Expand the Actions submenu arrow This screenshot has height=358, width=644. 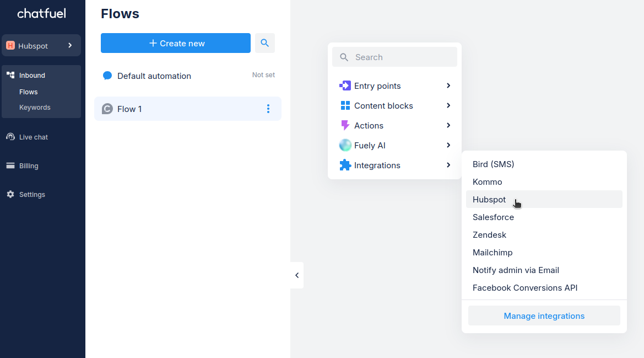(448, 125)
